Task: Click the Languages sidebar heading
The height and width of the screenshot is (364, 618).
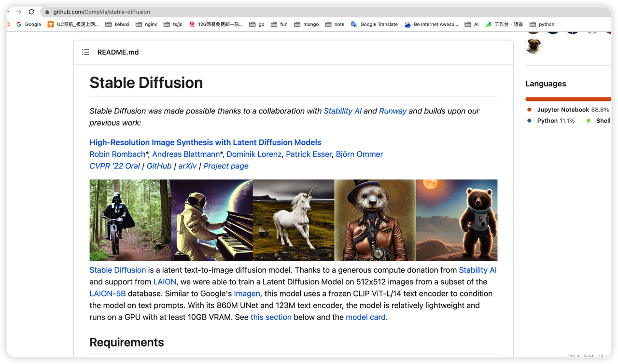Action: (546, 84)
